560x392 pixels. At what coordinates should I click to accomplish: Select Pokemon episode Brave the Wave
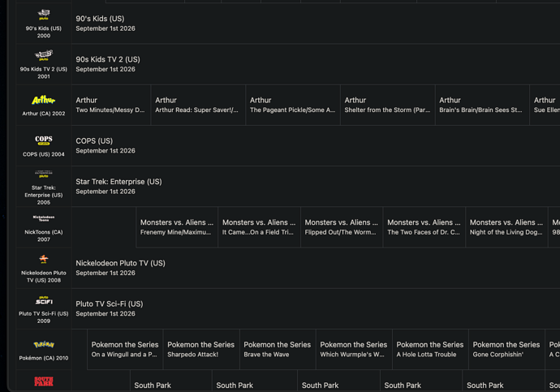278,350
